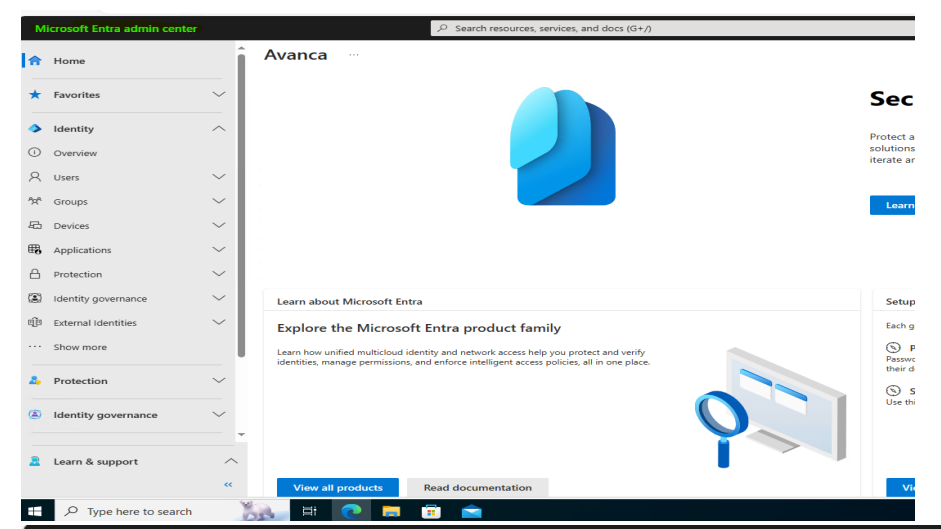The width and height of the screenshot is (941, 529).
Task: Click the monitor with magnifier illustration
Action: coord(771,407)
